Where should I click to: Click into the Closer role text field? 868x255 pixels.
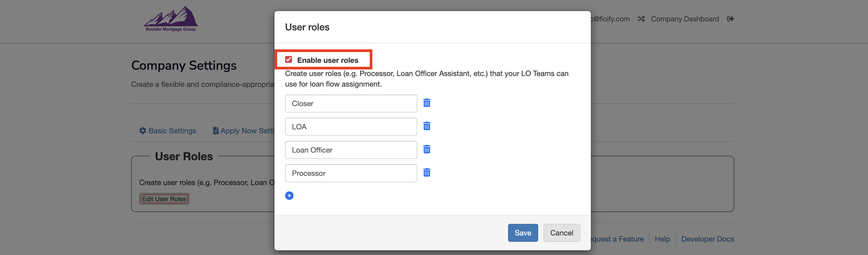[x=351, y=104]
